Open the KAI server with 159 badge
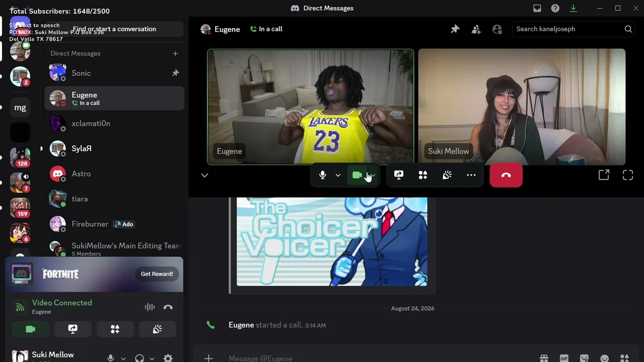 [20, 208]
